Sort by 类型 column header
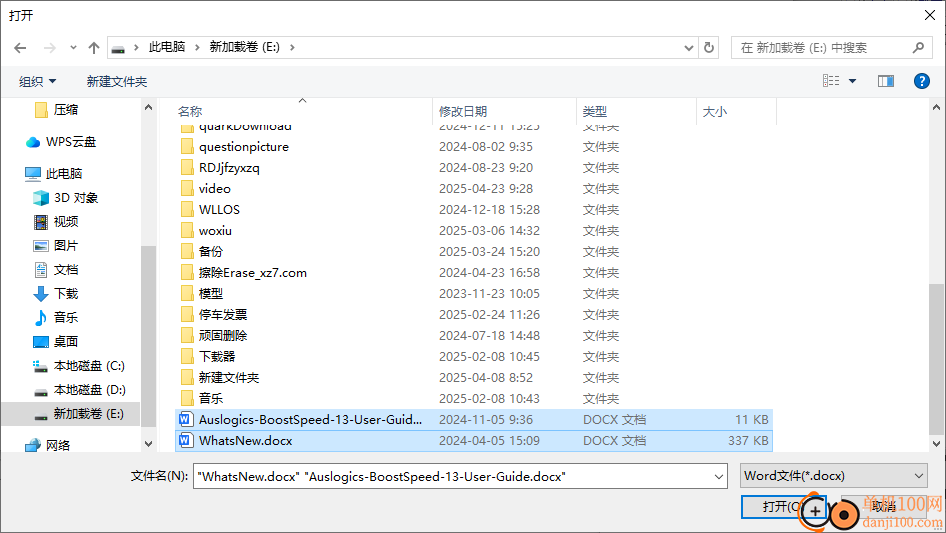The width and height of the screenshot is (946, 533). [595, 112]
